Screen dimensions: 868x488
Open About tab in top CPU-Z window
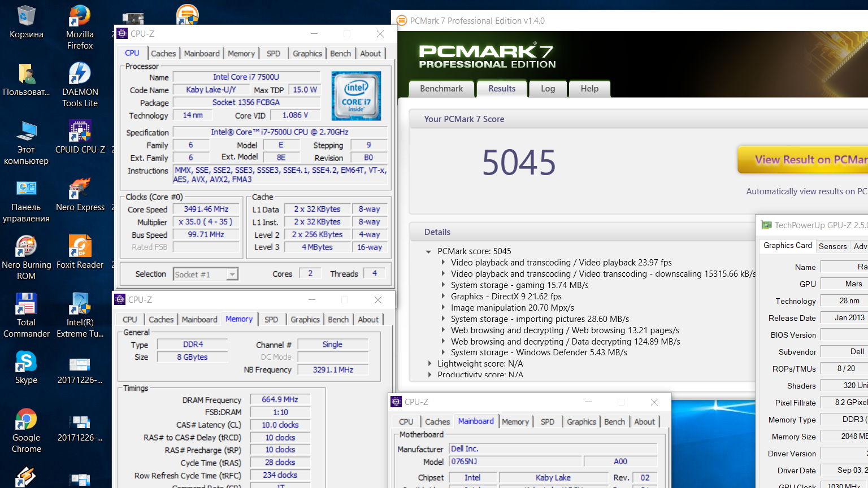coord(371,54)
